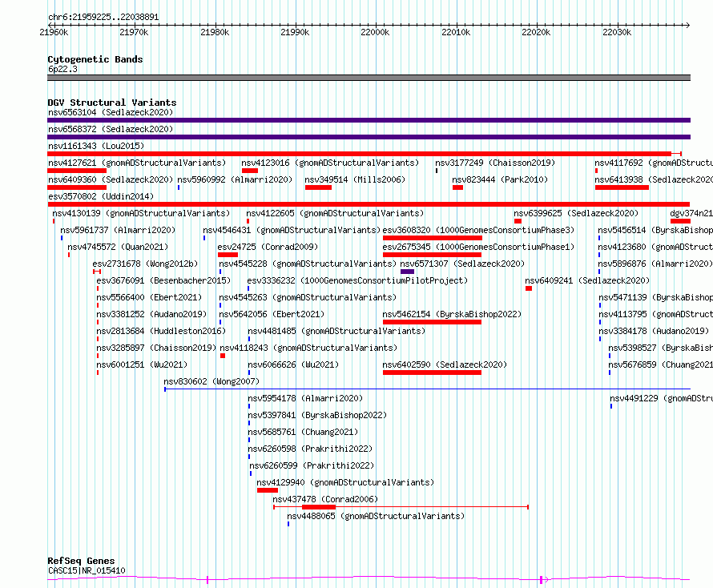713x588 pixels.
Task: Open esv3570802 (Uddin2014) variant label
Action: coord(101,196)
